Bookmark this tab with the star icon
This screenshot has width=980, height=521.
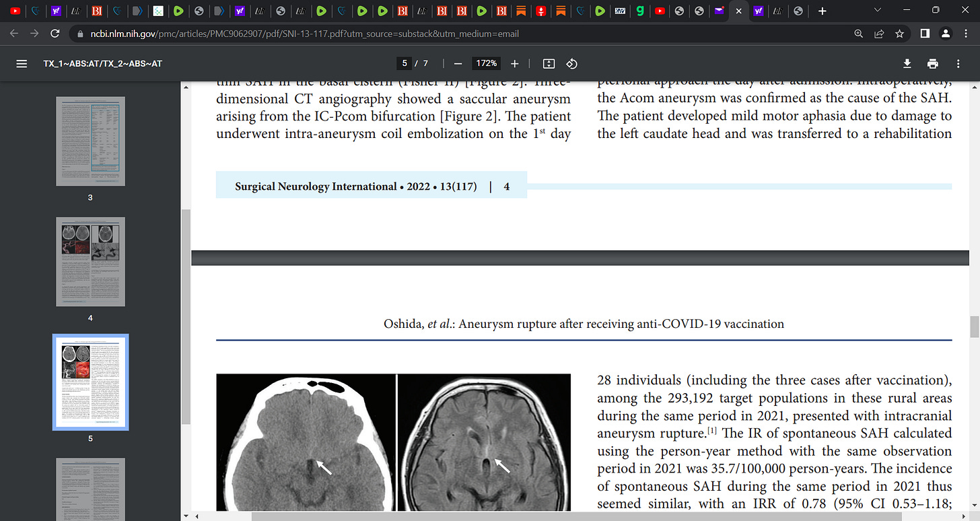pyautogui.click(x=899, y=34)
